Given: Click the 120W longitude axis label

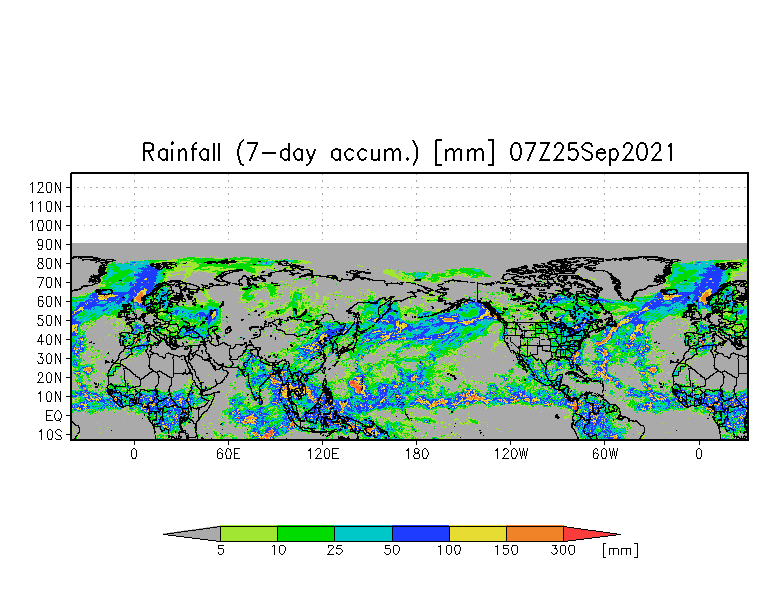Looking at the screenshot, I should tap(511, 454).
